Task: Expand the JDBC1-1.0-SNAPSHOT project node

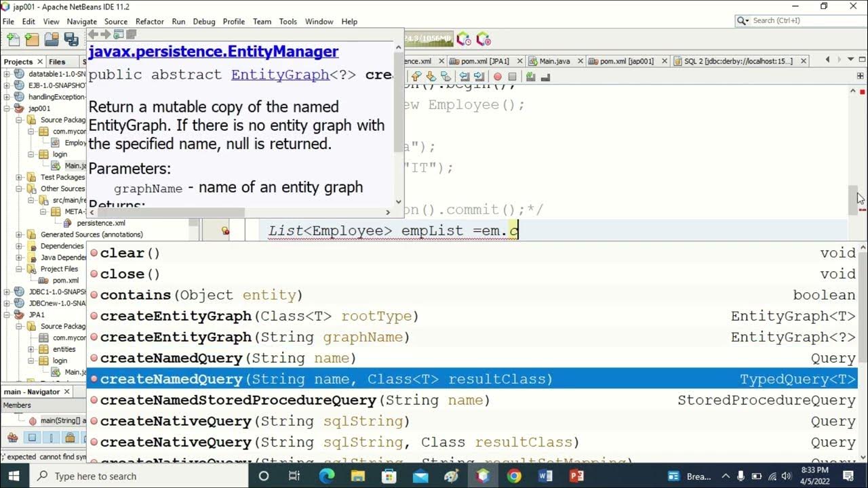Action: coord(7,291)
